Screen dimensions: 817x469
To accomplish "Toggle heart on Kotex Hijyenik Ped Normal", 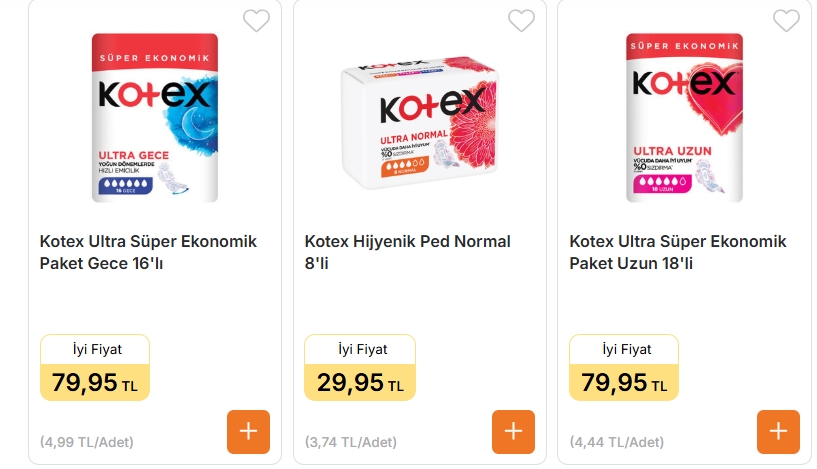I will tap(521, 20).
